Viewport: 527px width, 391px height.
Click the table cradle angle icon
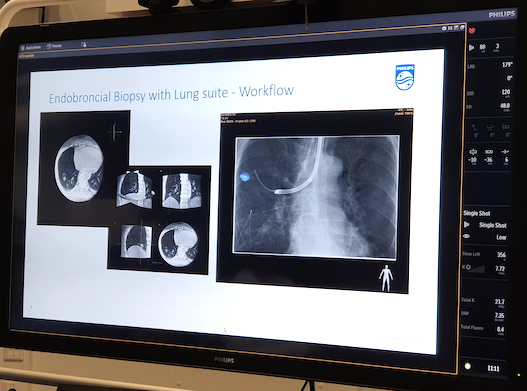[x=490, y=127]
